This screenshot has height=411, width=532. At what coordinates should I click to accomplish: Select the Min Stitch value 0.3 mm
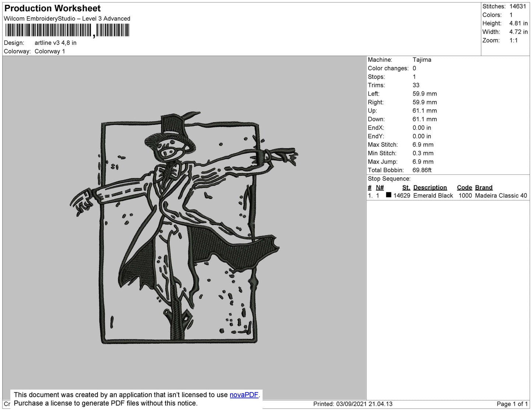(x=423, y=153)
